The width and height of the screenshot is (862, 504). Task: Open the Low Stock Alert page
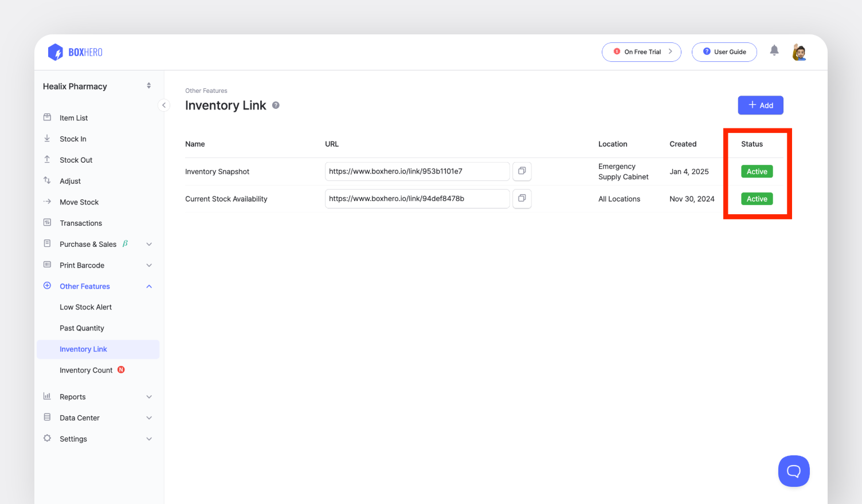tap(85, 307)
